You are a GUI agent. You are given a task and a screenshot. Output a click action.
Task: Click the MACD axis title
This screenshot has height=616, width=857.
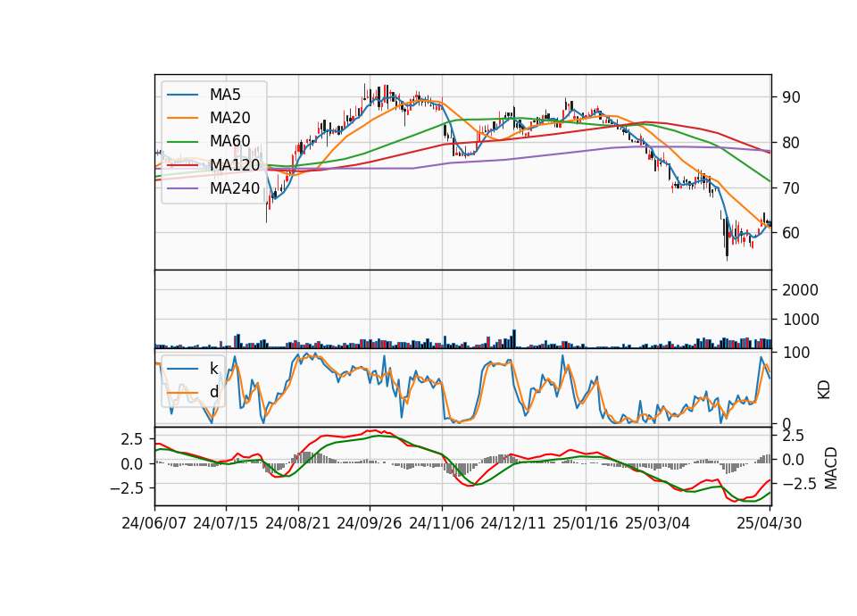(x=831, y=468)
